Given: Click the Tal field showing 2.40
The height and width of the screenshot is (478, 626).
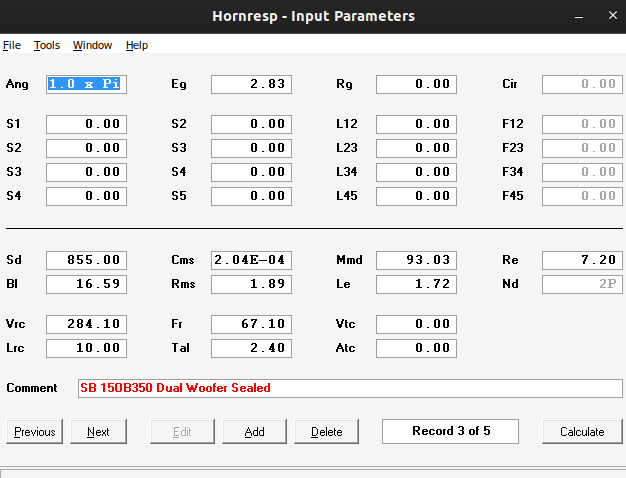Looking at the screenshot, I should (x=252, y=348).
